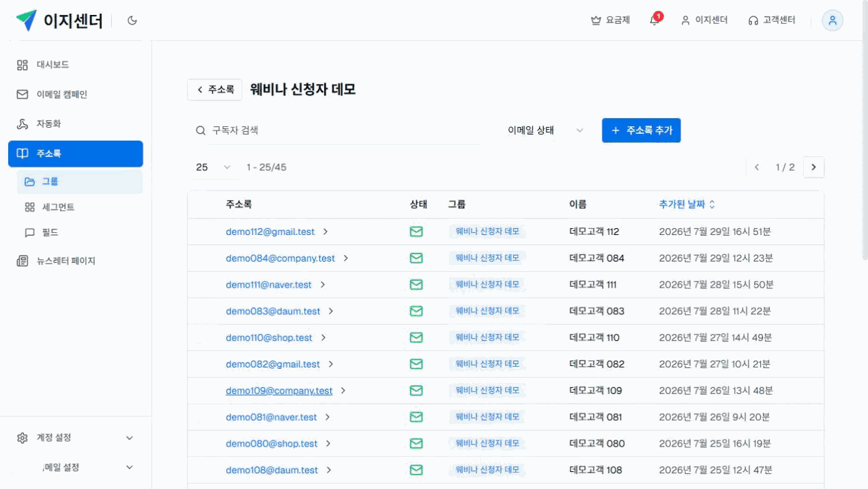Click the 1 / 2 page indicator

[785, 167]
